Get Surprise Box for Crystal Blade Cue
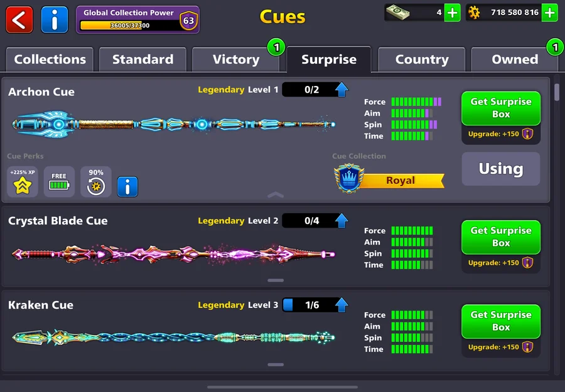565x392 pixels. point(501,237)
